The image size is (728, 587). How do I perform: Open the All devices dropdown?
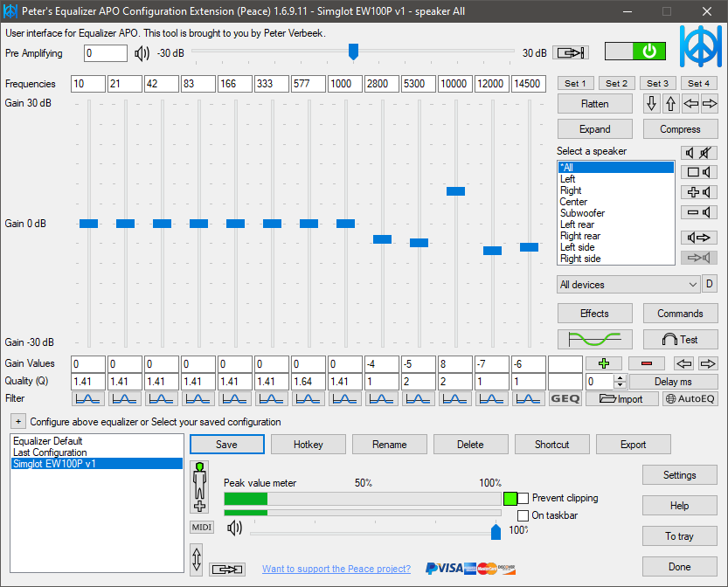629,285
